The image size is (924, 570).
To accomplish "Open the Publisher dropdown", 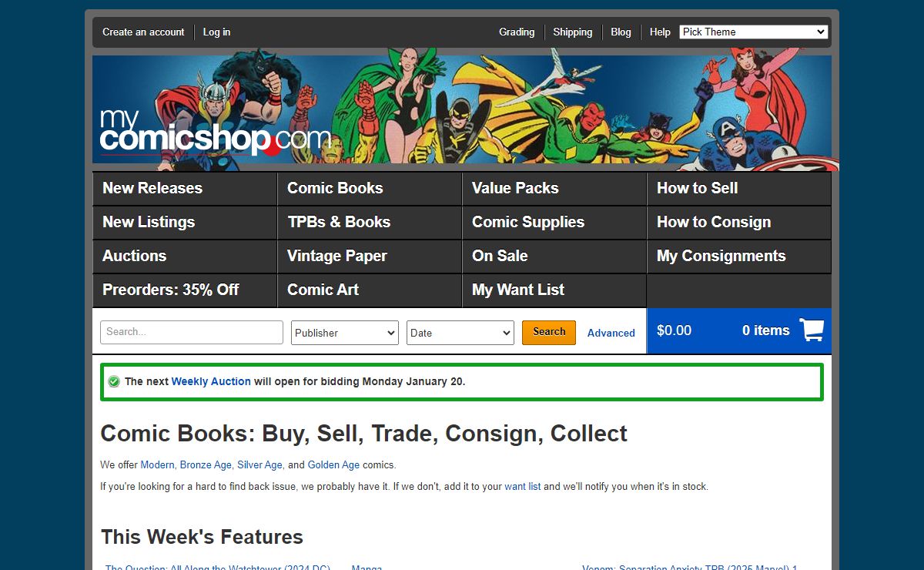I will point(345,333).
